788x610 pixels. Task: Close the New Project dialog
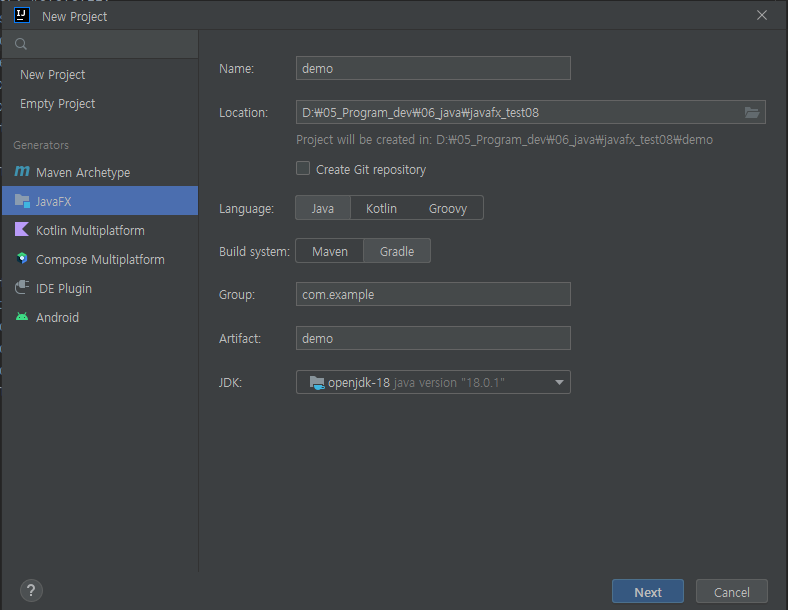click(x=762, y=16)
